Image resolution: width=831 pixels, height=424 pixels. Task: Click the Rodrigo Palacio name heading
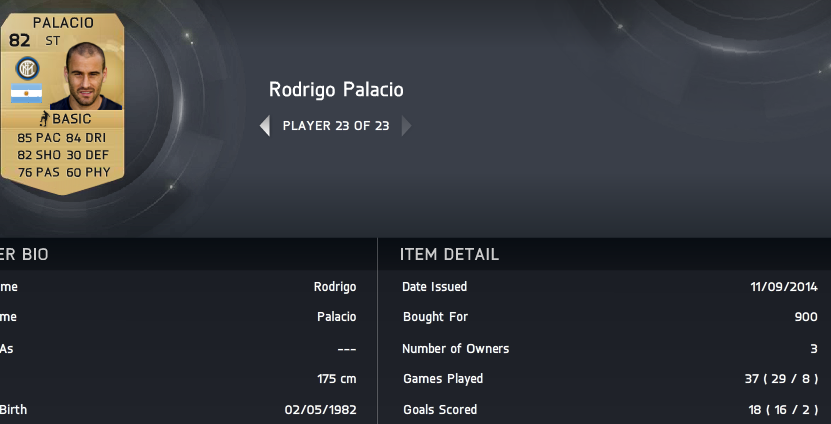(336, 90)
